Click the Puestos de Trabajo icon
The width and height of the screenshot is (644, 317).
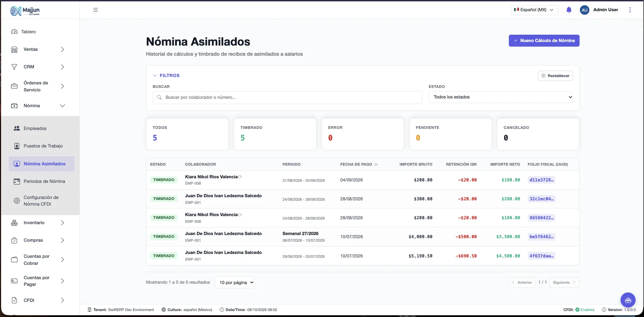point(16,146)
